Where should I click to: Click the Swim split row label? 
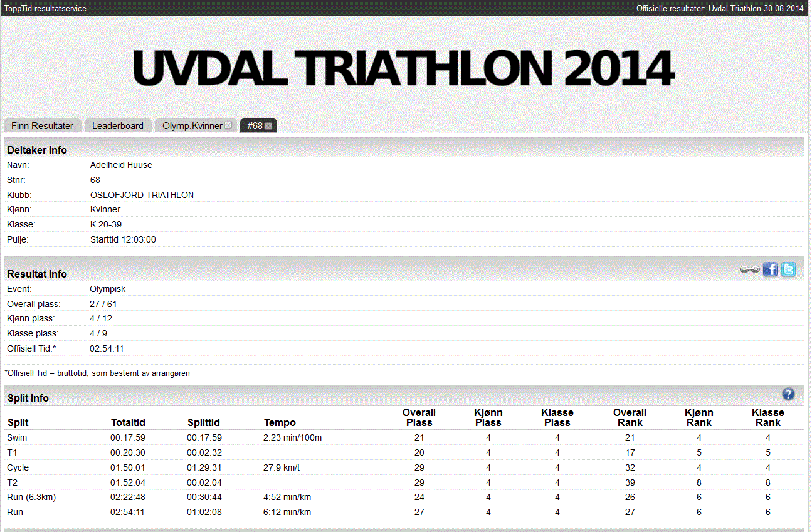[17, 437]
